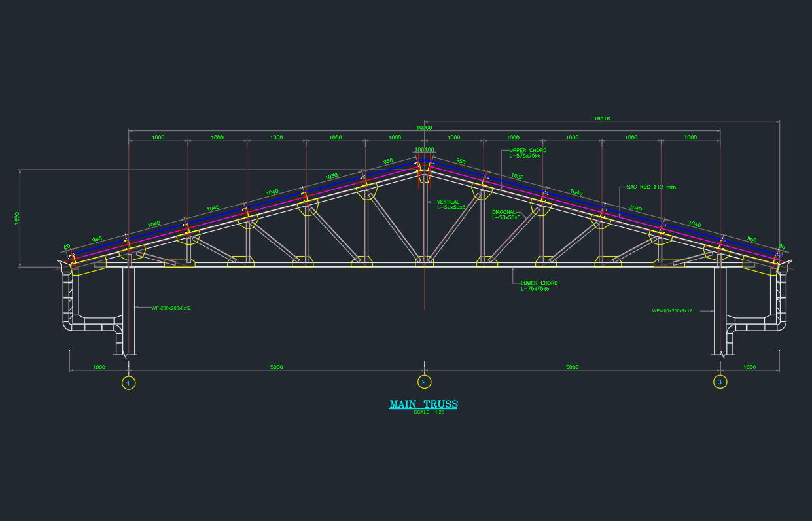This screenshot has height=521, width=812.
Task: Pick the L-50x50x5 text under DIAGONAL
Action: click(x=506, y=217)
